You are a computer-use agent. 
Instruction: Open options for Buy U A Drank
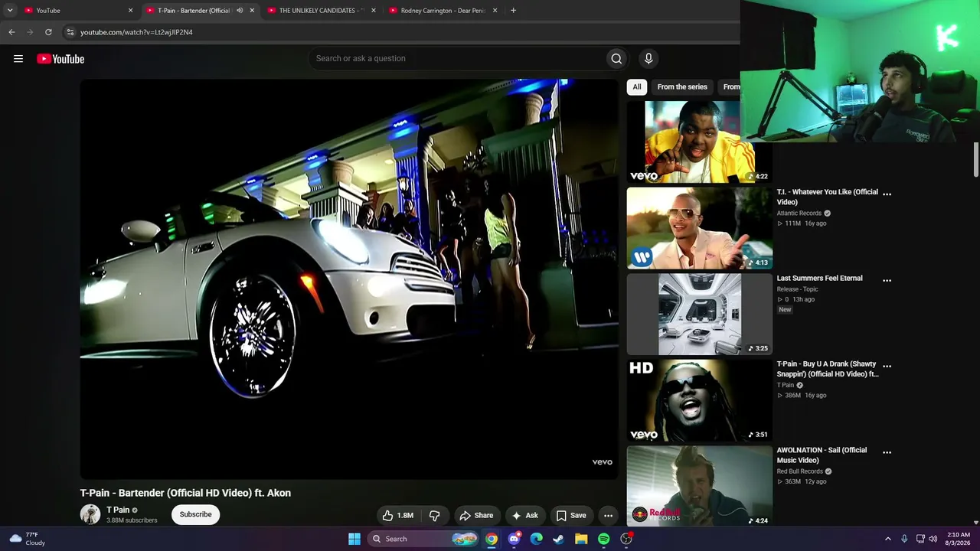pyautogui.click(x=887, y=367)
